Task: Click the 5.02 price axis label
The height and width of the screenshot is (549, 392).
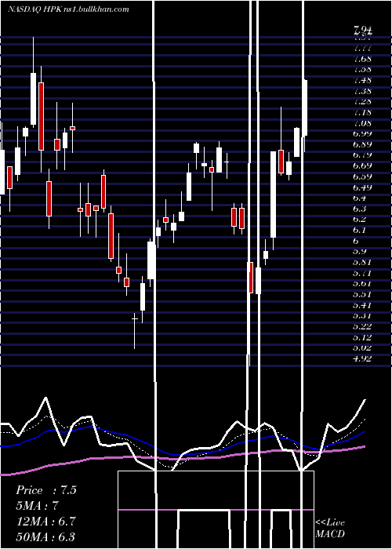Action: pyautogui.click(x=362, y=348)
